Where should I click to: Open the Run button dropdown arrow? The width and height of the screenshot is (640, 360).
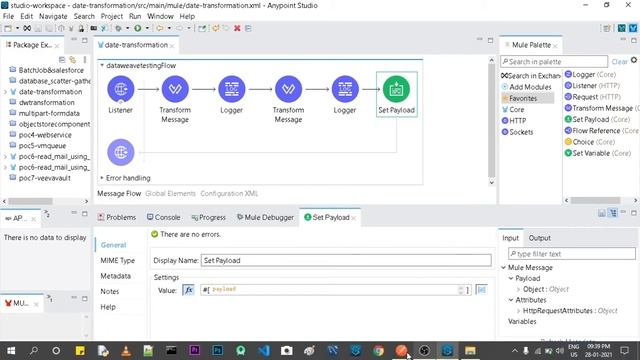point(147,28)
